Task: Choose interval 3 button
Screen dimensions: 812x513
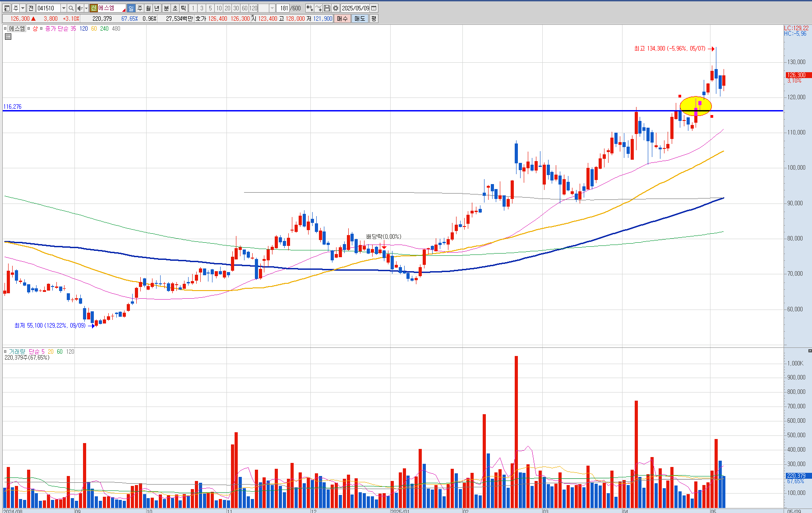Action: (202, 8)
